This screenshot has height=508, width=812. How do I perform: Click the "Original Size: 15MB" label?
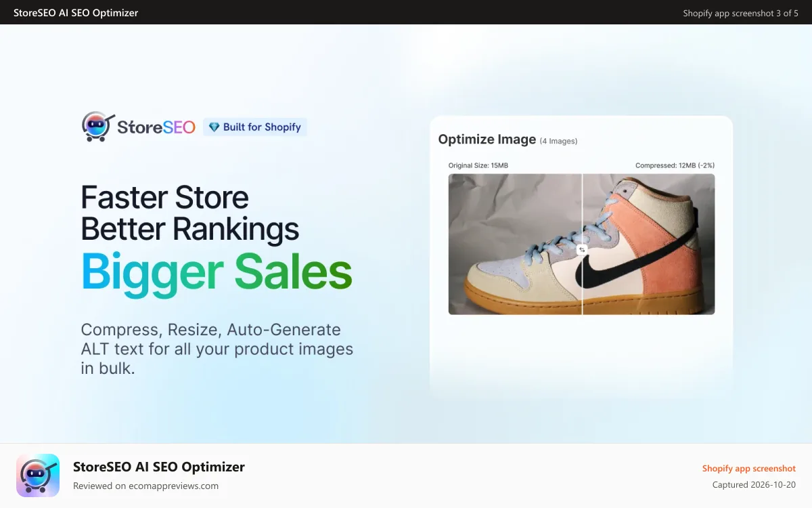pyautogui.click(x=480, y=165)
